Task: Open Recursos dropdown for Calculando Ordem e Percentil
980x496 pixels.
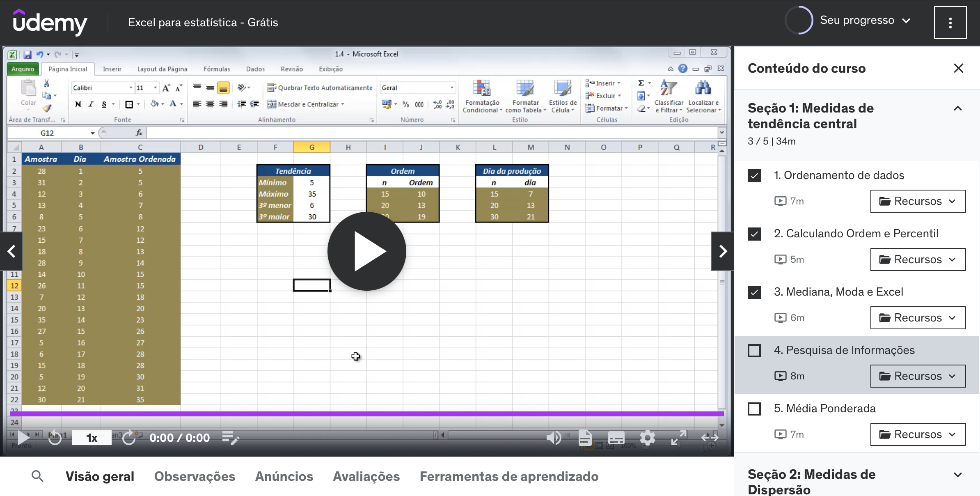Action: click(918, 259)
